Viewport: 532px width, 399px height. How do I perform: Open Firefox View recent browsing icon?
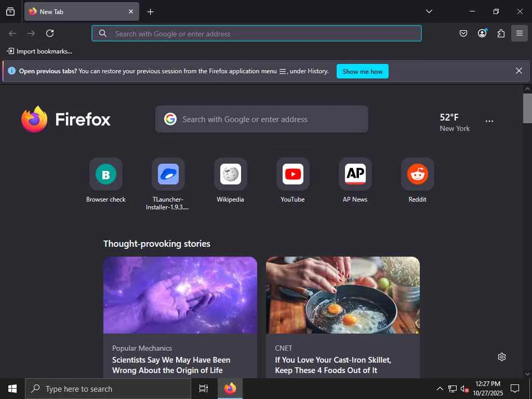click(10, 11)
